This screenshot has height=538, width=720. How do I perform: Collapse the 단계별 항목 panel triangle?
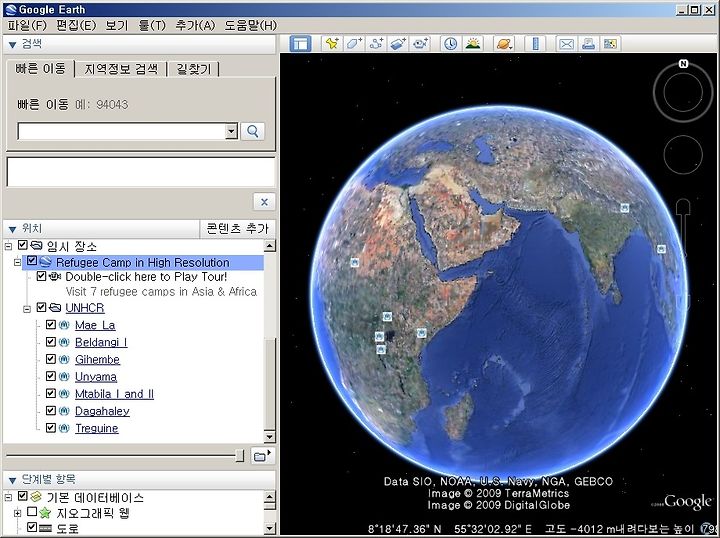coord(12,481)
